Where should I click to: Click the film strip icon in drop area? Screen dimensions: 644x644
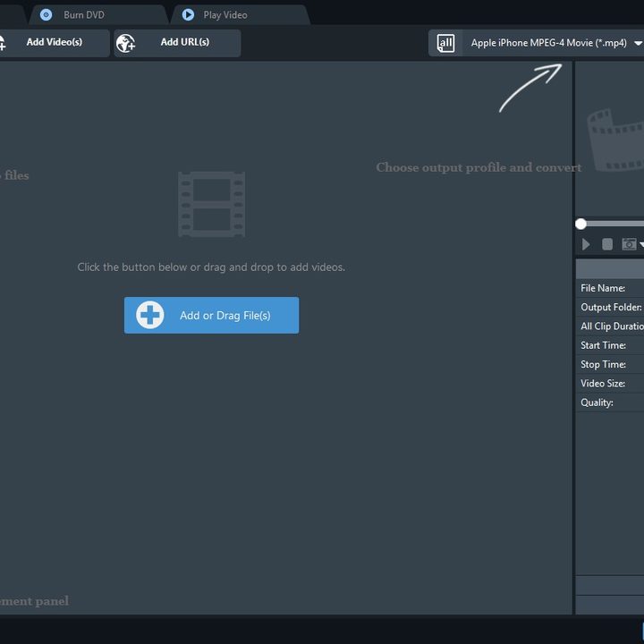pyautogui.click(x=212, y=205)
